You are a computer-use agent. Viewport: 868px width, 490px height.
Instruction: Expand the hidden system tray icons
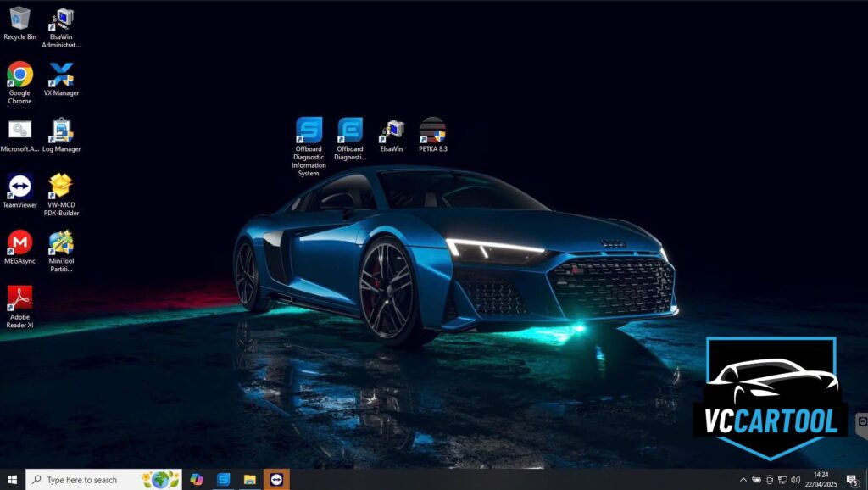click(x=743, y=480)
